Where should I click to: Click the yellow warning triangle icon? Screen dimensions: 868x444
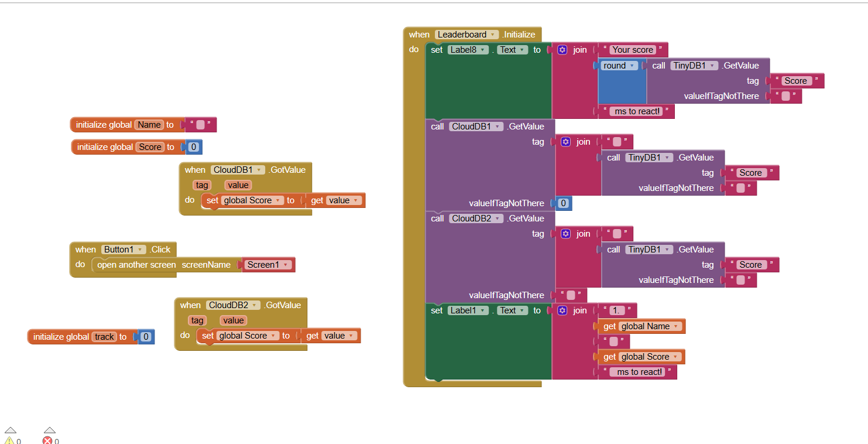[9, 440]
